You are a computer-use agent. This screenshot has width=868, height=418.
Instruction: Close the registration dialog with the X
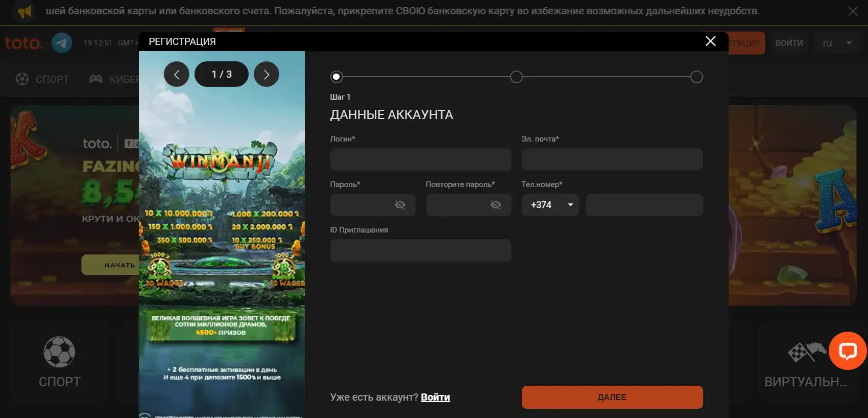click(710, 41)
